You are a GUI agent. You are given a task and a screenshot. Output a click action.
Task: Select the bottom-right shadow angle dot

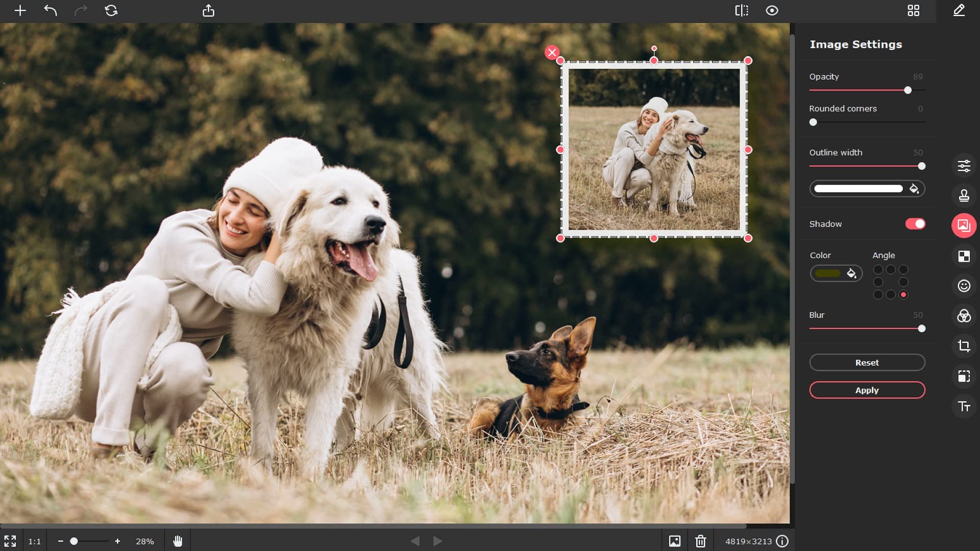[x=903, y=295]
